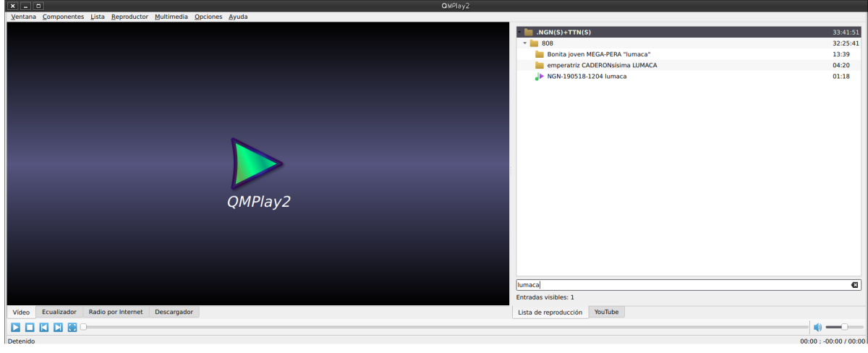Click the volume slider handle
This screenshot has width=868, height=353.
(844, 328)
